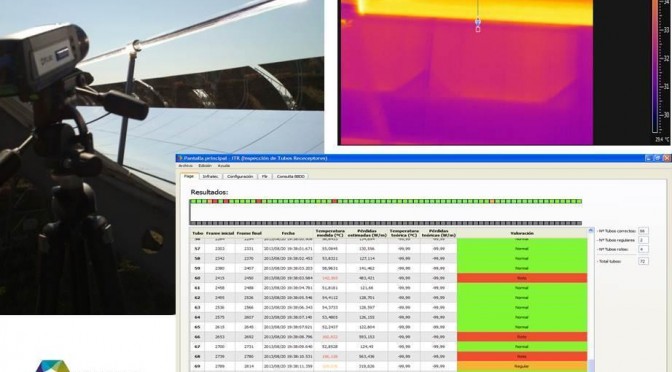This screenshot has width=672, height=372.
Task: Open the Archivo menu
Action: [x=186, y=166]
